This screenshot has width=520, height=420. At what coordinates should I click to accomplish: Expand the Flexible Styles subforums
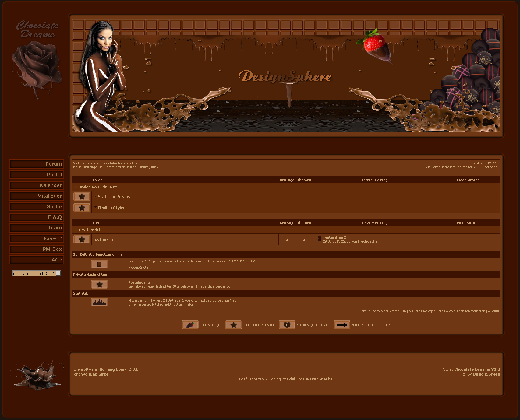coord(95,208)
